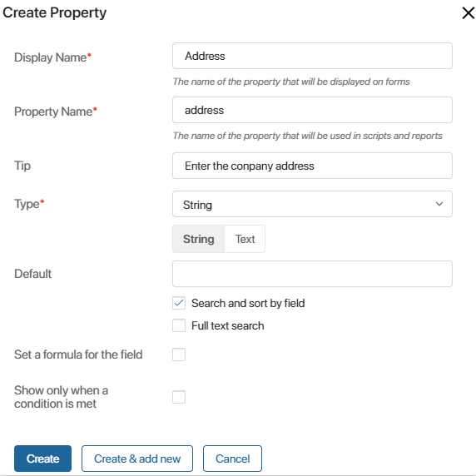The image size is (476, 476).
Task: Focus the Display Name input field
Action: (312, 56)
